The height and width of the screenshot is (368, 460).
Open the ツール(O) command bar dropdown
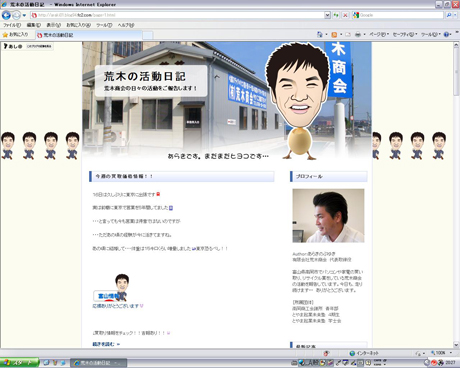[x=431, y=34]
